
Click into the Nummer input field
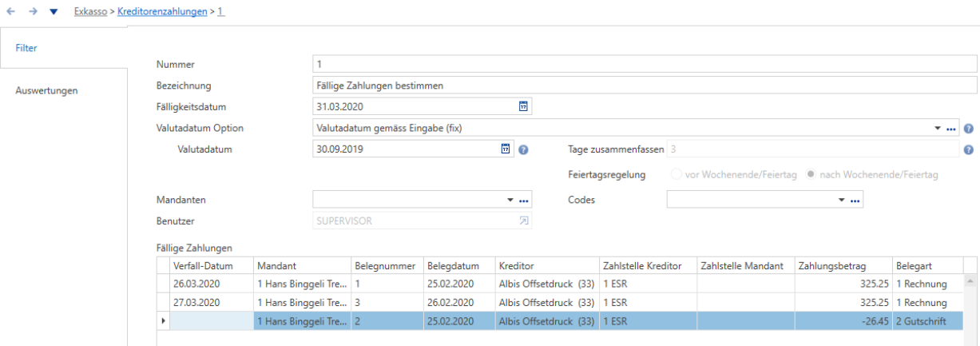(645, 64)
